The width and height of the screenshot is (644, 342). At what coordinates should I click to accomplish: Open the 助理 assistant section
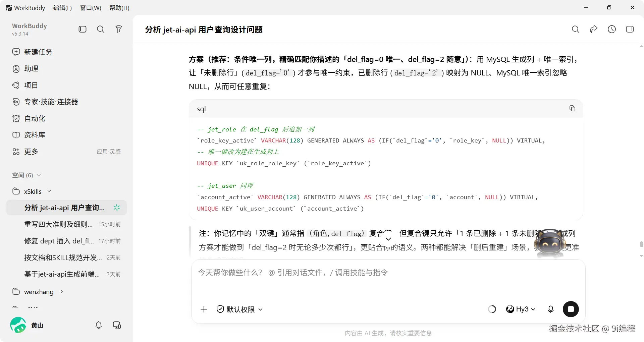tap(25, 69)
